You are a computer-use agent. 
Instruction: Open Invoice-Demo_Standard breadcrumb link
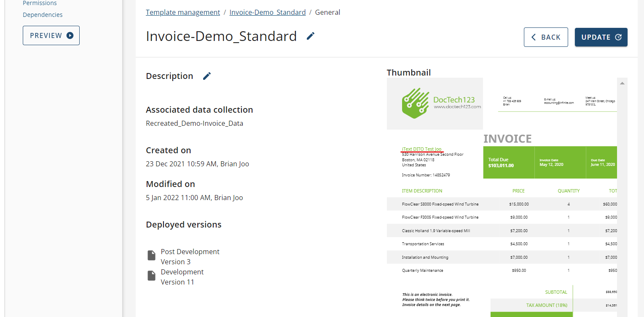[268, 12]
